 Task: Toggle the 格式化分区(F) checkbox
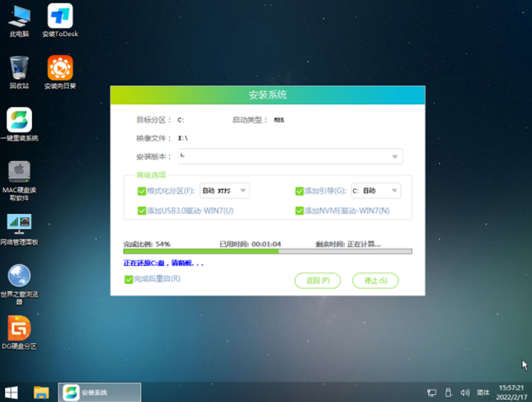point(142,191)
